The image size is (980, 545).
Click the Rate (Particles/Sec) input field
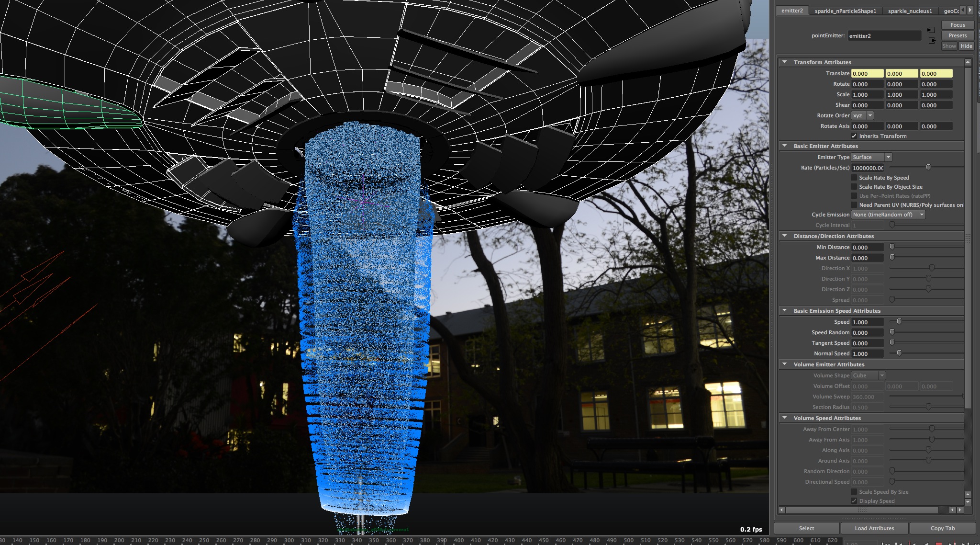(x=868, y=168)
